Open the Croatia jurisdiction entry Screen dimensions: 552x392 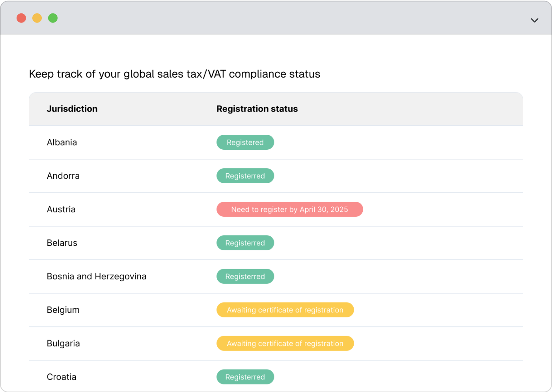[x=62, y=377]
